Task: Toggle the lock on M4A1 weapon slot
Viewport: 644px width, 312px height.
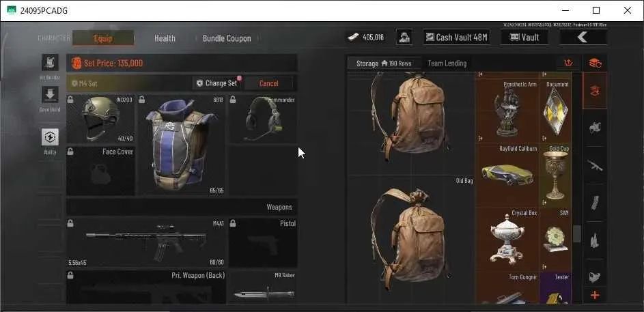Action: point(70,223)
